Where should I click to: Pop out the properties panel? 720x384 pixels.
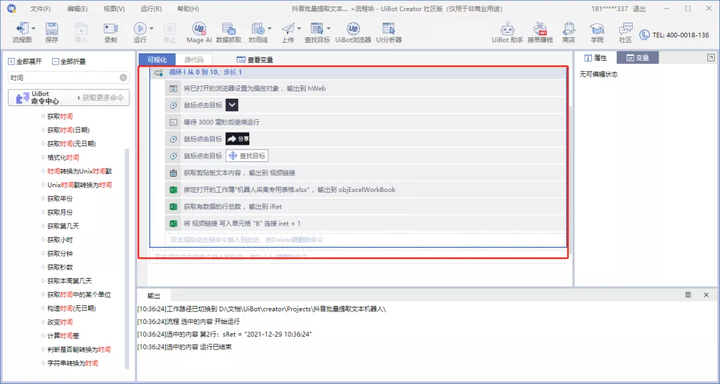711,57
